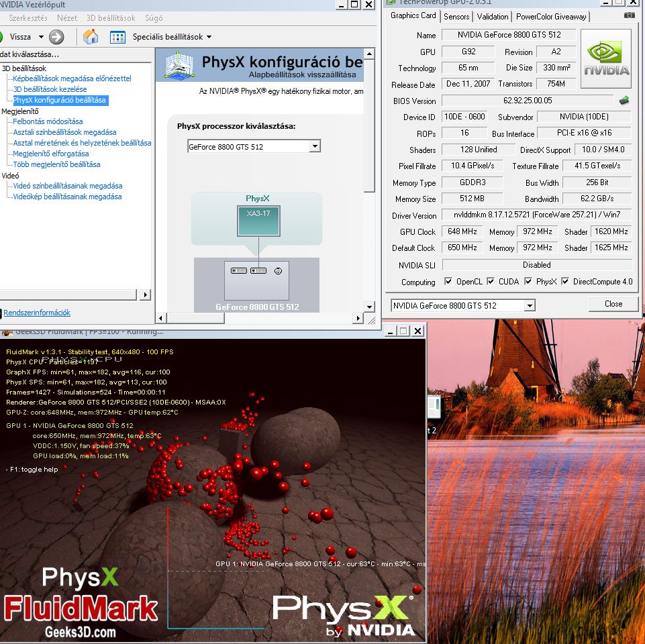This screenshot has height=644, width=645.
Task: Open the PhysX processor selection dropdown
Action: pos(315,146)
